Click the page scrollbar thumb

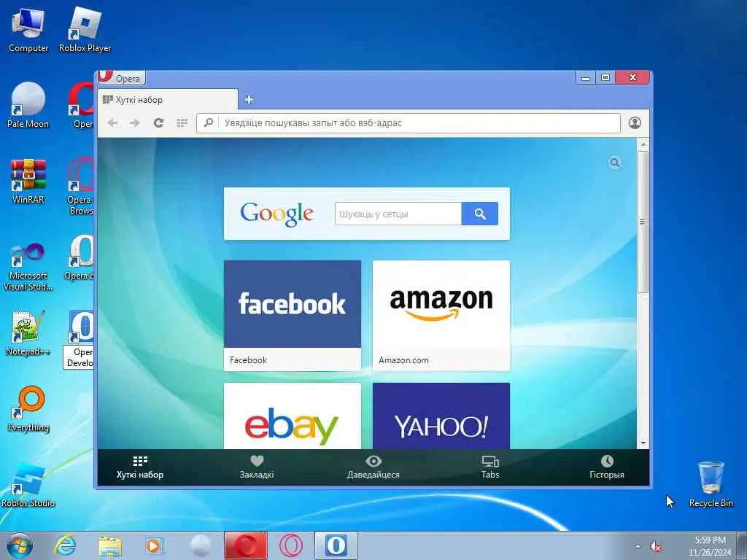point(643,222)
